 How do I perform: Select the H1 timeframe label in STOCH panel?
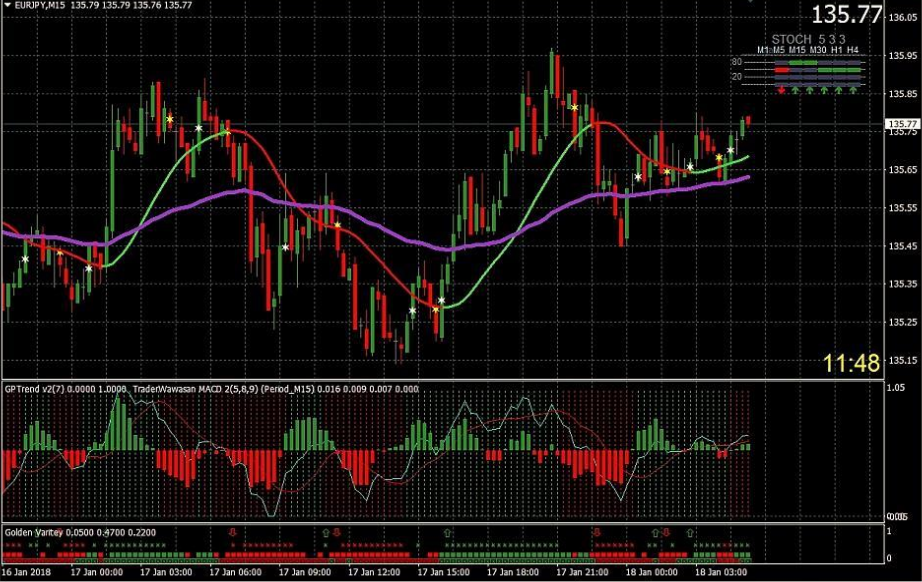[x=837, y=50]
